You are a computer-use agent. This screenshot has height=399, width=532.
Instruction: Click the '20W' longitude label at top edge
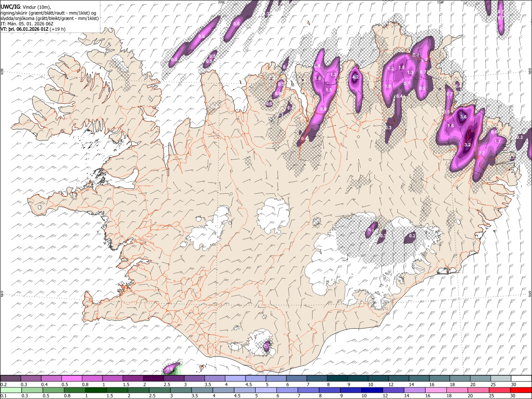[x=221, y=2]
